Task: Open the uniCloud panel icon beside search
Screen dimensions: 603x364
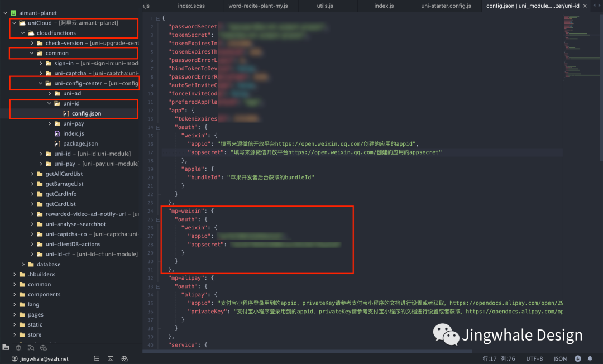Action: click(x=44, y=347)
